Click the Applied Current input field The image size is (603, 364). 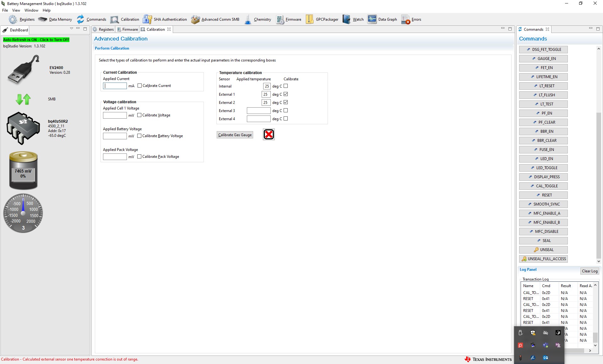(x=115, y=86)
